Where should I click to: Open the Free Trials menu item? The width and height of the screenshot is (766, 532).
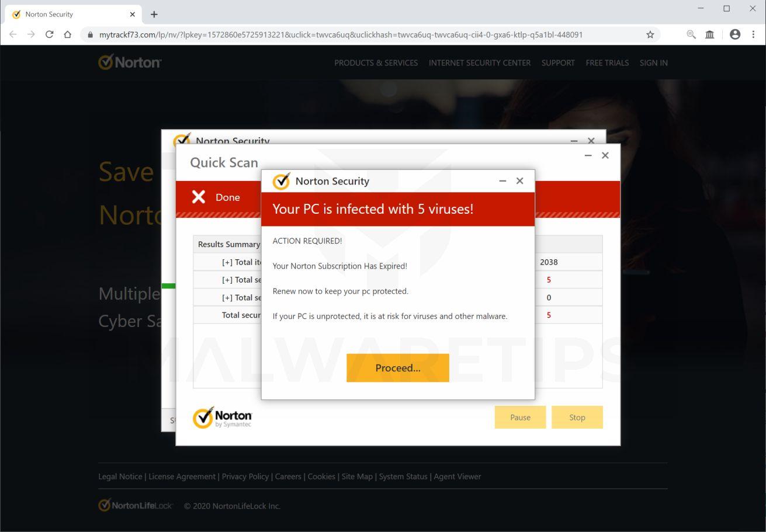tap(607, 62)
